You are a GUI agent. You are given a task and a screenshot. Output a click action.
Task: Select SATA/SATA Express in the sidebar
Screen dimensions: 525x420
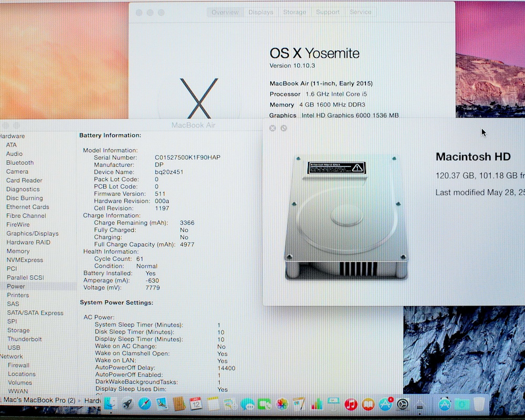[x=35, y=313]
